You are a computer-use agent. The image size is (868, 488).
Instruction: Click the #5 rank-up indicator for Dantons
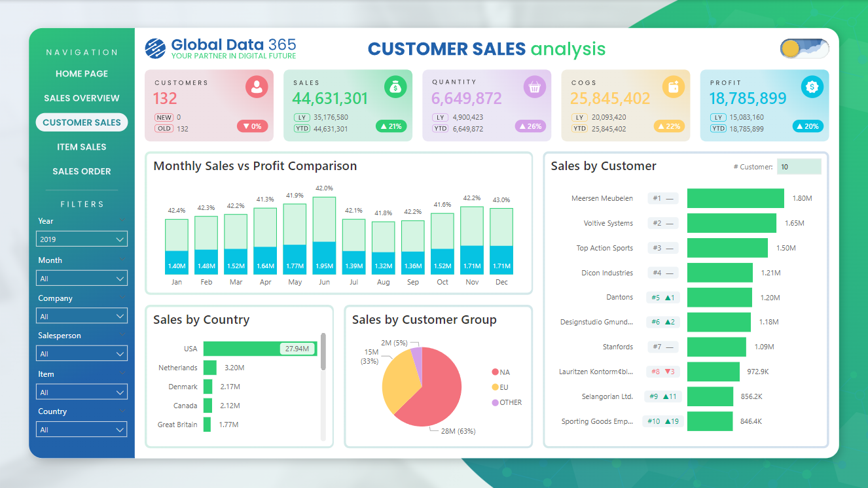tap(663, 298)
